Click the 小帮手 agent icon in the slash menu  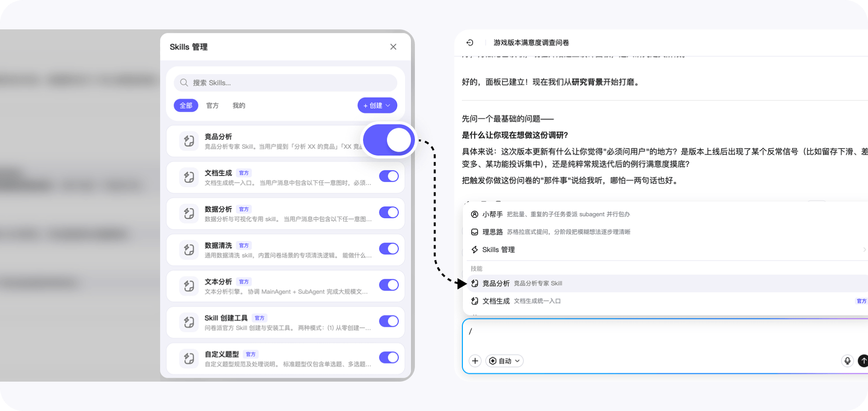pos(475,214)
